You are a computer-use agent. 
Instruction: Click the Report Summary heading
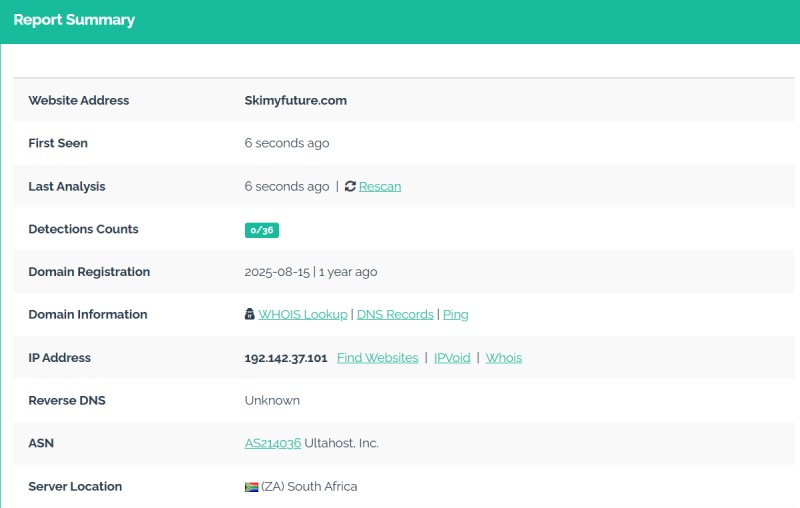point(74,20)
